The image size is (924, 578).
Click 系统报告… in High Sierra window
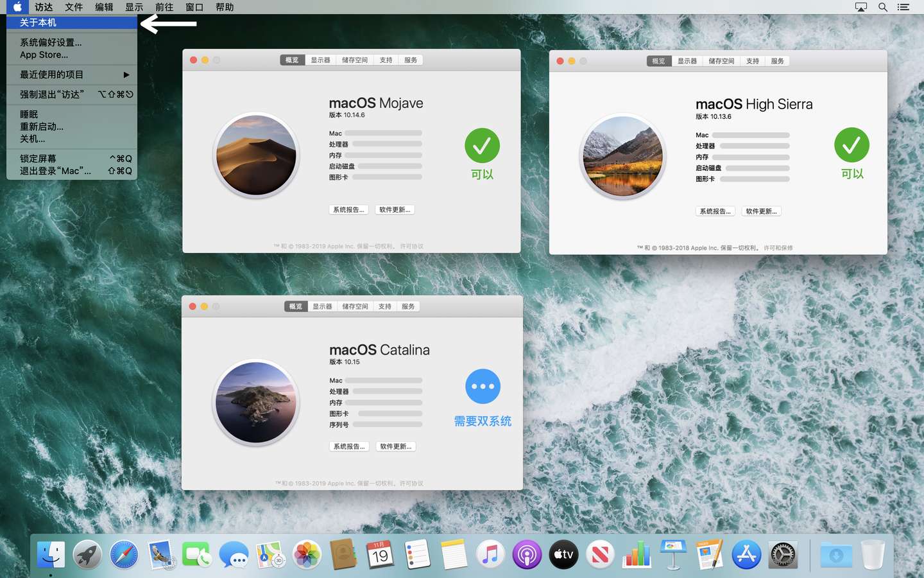[715, 211]
